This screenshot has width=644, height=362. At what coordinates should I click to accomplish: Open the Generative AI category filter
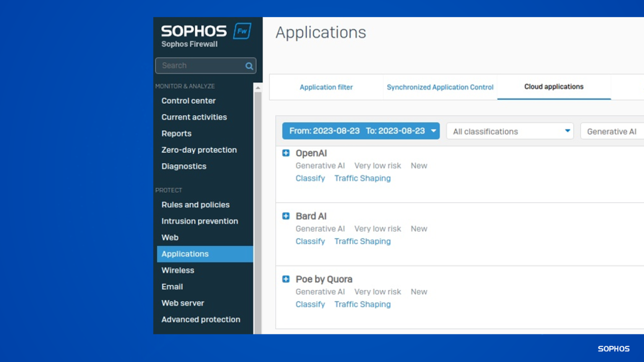(x=612, y=131)
